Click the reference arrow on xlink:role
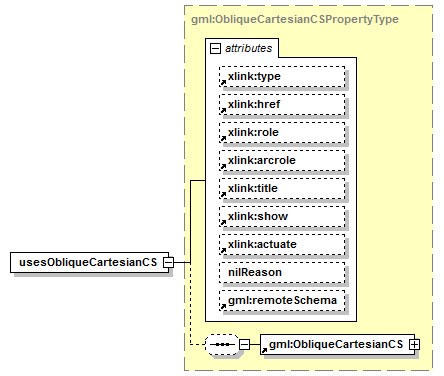 coord(223,138)
